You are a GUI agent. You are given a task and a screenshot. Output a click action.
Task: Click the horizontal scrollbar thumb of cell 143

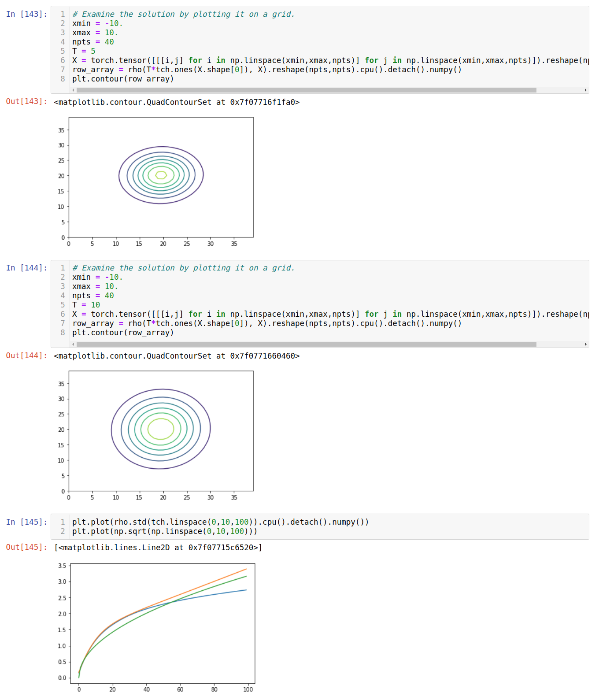click(307, 90)
